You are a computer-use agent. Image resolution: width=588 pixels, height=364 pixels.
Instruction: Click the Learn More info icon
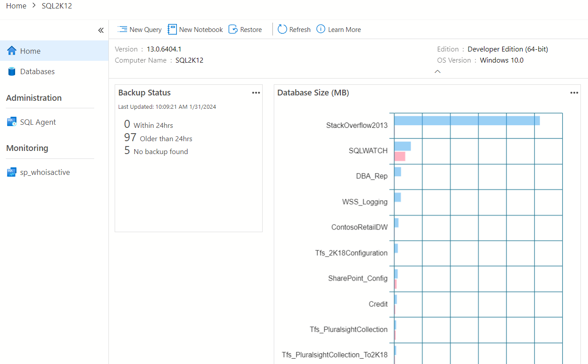click(321, 29)
